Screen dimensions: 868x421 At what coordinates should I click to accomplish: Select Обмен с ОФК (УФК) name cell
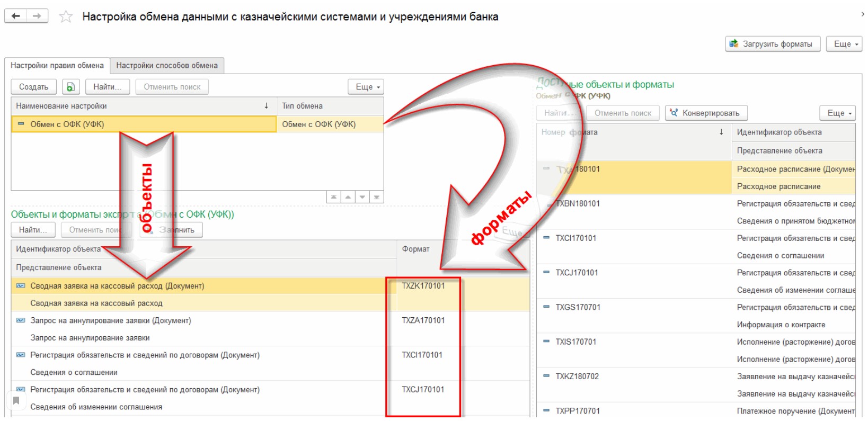click(144, 124)
